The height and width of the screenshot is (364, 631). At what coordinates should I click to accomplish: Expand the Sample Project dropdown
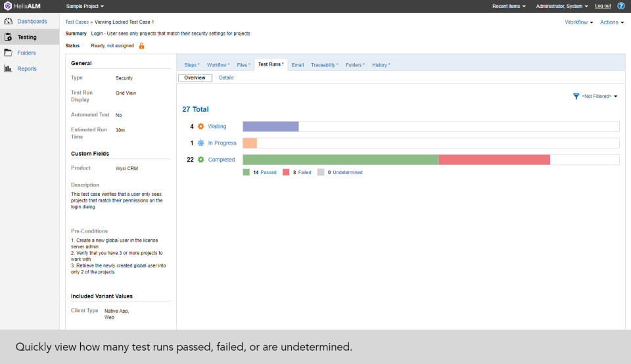(x=85, y=6)
